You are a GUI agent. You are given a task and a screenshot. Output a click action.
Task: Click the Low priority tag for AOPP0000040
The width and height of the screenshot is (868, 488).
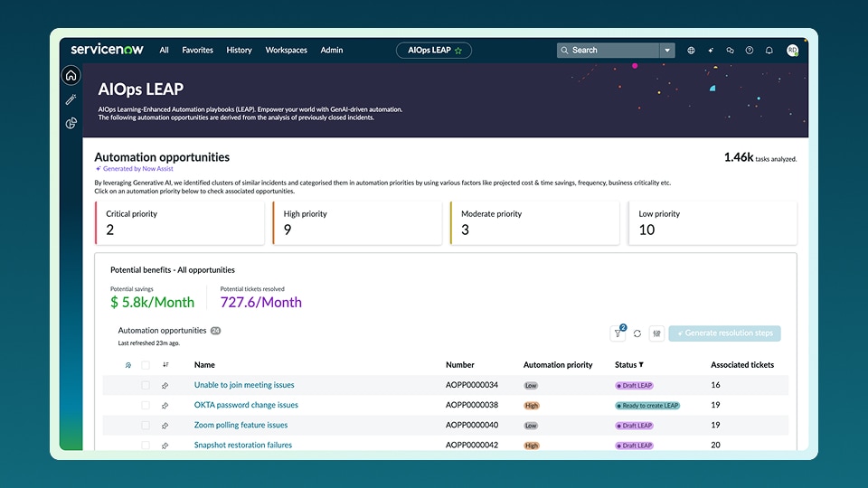coord(531,426)
